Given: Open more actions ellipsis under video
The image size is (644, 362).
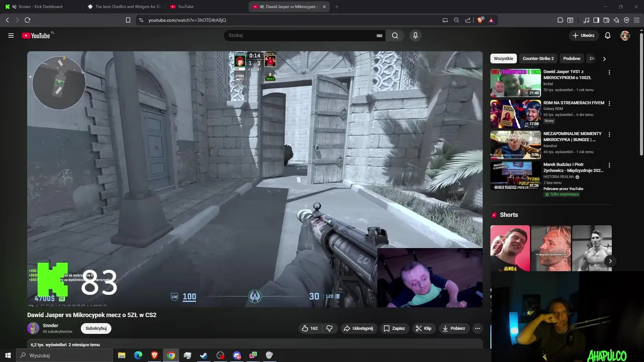Looking at the screenshot, I should click(477, 328).
